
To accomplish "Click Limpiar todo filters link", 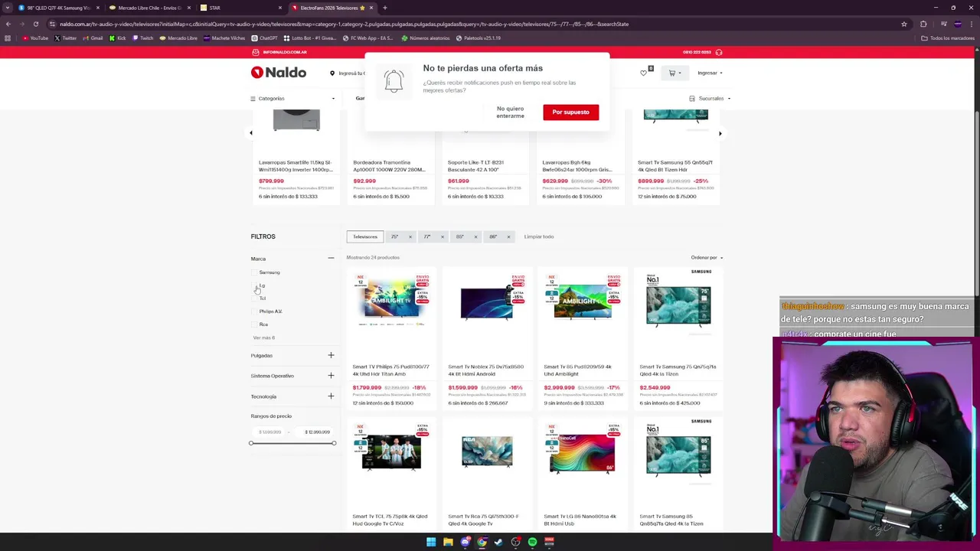I will point(539,236).
